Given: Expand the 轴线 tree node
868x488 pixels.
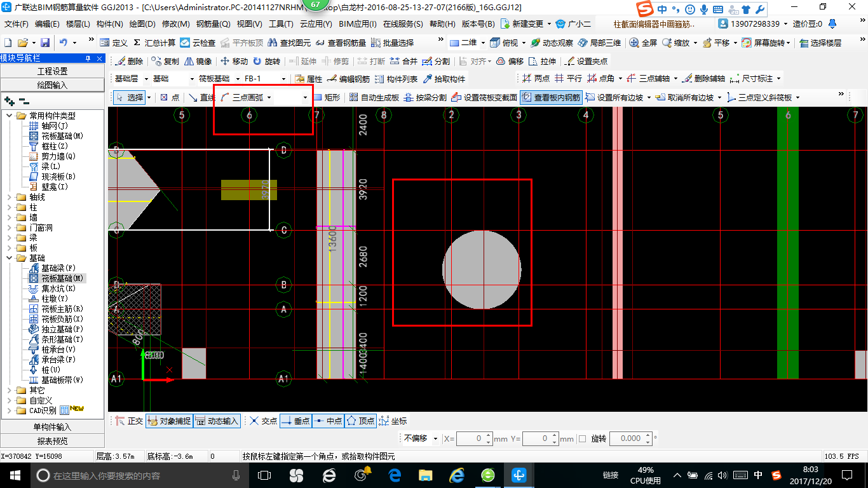Looking at the screenshot, I should tap(9, 197).
